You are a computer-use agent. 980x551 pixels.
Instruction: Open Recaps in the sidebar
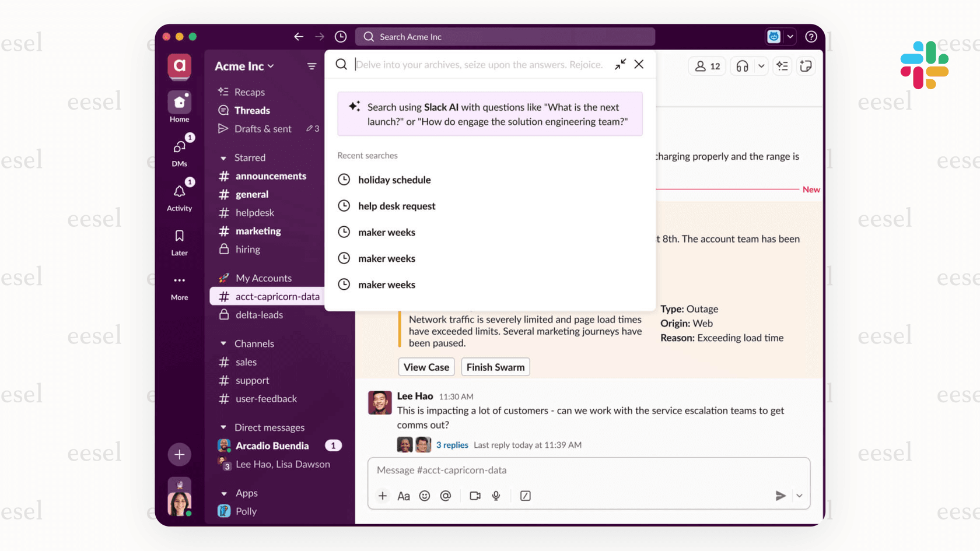tap(242, 92)
